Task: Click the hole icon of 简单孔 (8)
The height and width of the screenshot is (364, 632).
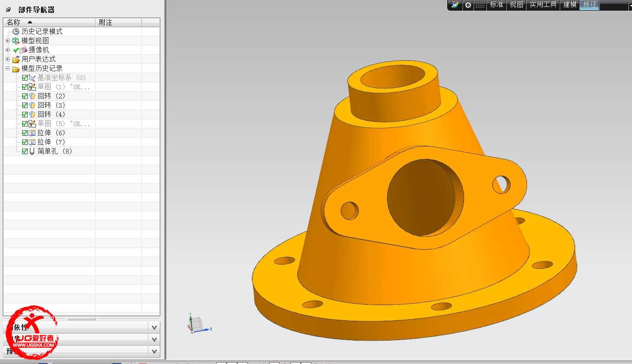Action: [x=32, y=151]
